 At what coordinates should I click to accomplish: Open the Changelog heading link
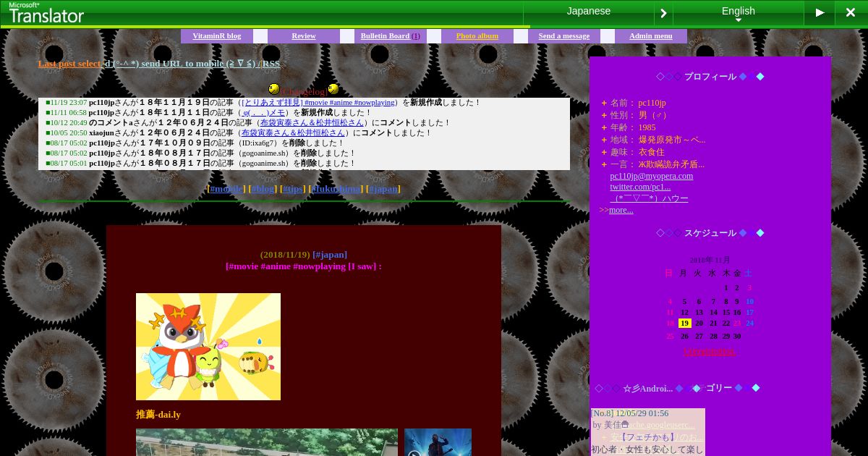[x=304, y=92]
